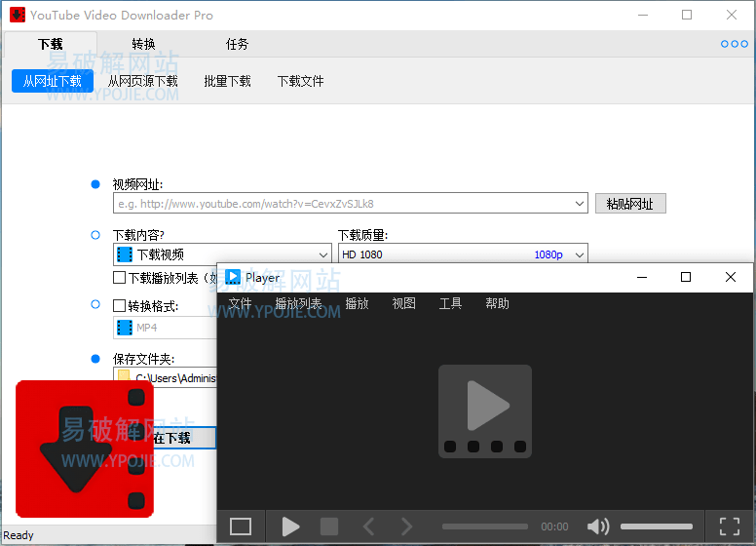Mute audio with the speaker icon
This screenshot has width=756, height=546.
(598, 526)
